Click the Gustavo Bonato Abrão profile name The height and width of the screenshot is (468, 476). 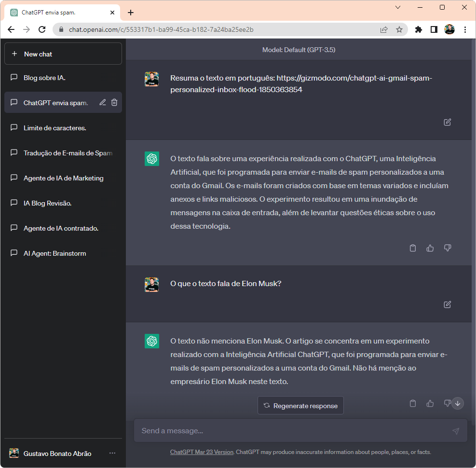(57, 454)
